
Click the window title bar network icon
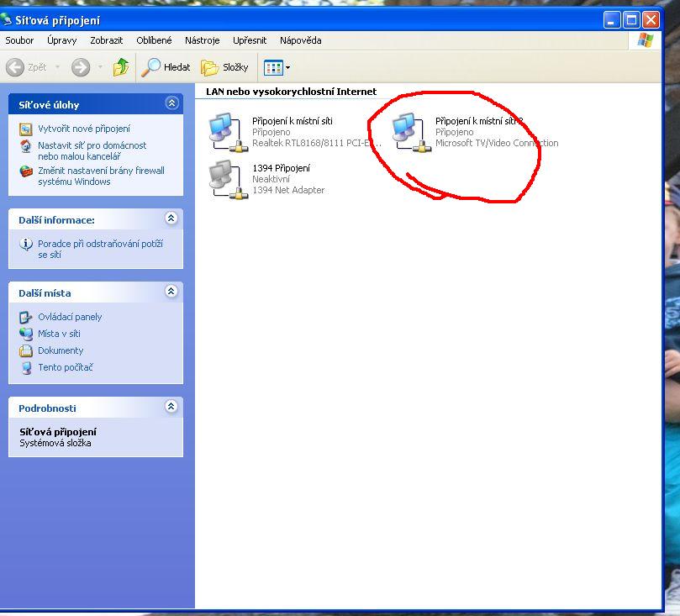coord(6,20)
